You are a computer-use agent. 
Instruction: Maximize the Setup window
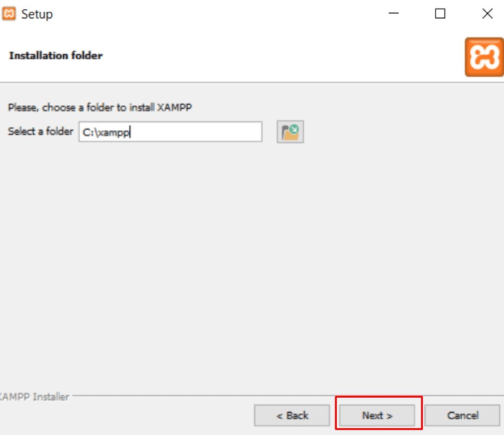pyautogui.click(x=440, y=14)
